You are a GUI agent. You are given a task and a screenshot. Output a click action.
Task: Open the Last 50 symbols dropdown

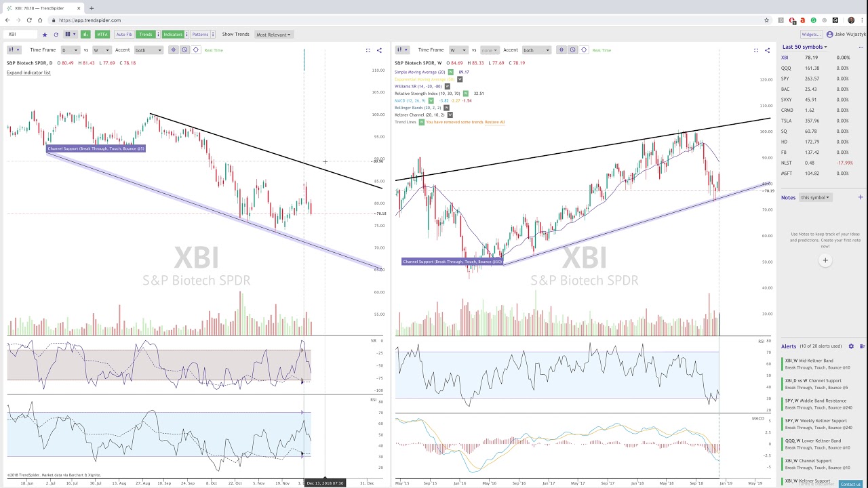click(x=805, y=47)
